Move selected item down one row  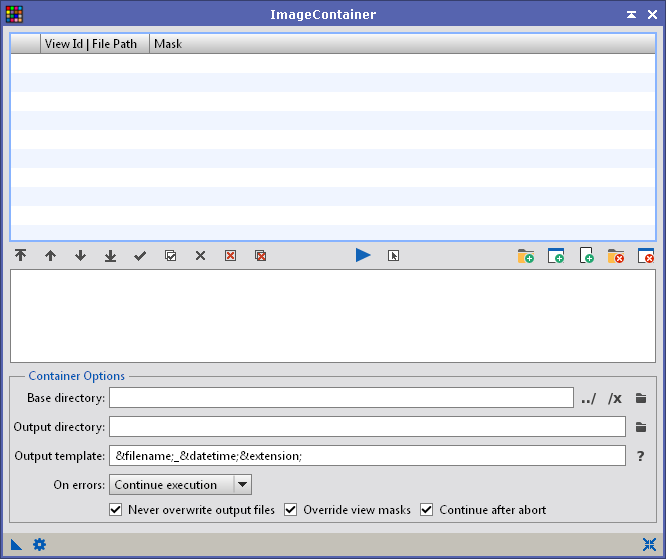point(80,255)
